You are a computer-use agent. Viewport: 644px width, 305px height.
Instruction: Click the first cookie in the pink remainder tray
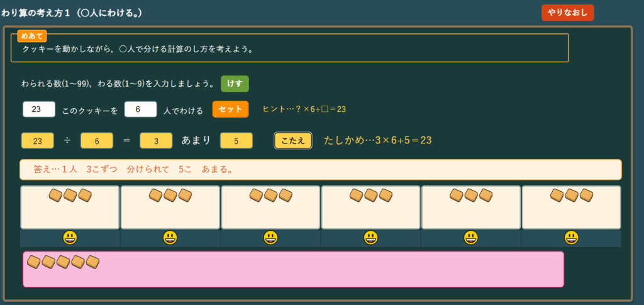click(34, 261)
